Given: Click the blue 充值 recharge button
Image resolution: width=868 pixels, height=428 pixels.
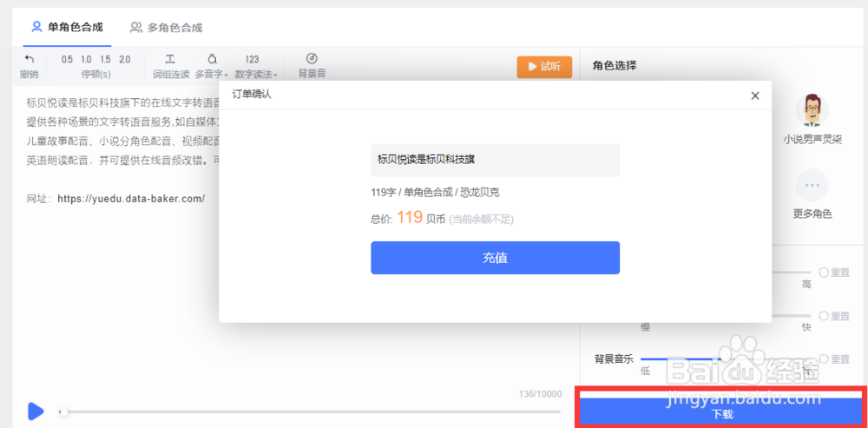Looking at the screenshot, I should (x=495, y=258).
